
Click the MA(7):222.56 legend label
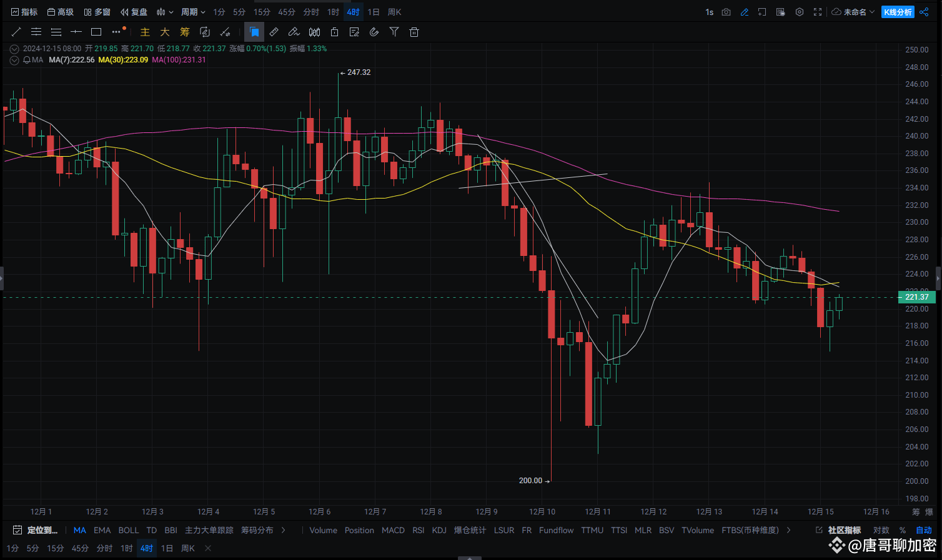coord(72,60)
